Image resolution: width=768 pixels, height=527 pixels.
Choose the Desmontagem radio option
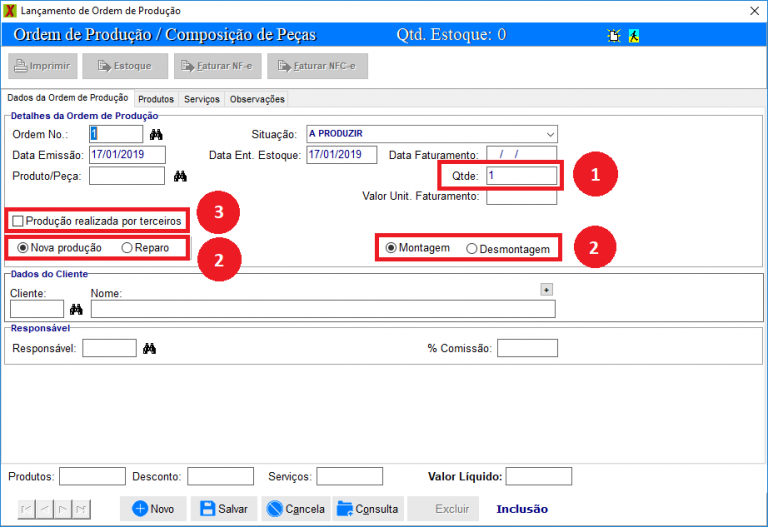point(472,248)
